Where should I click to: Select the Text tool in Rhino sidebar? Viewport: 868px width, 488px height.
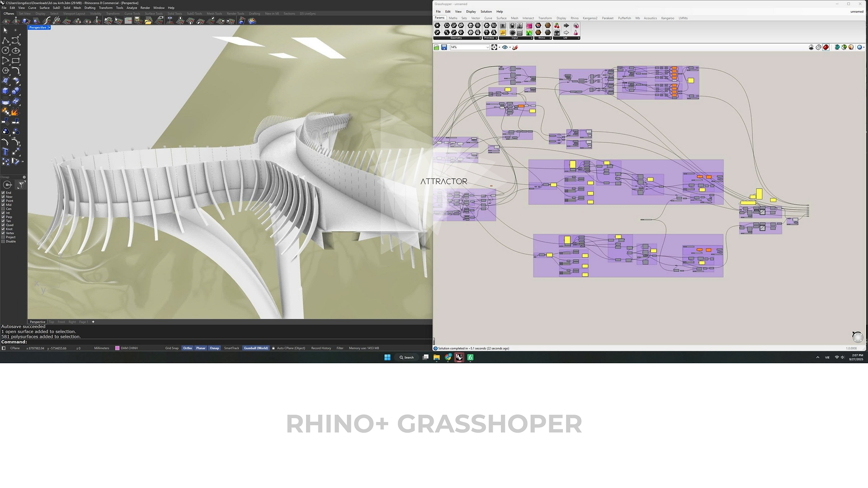click(x=5, y=151)
